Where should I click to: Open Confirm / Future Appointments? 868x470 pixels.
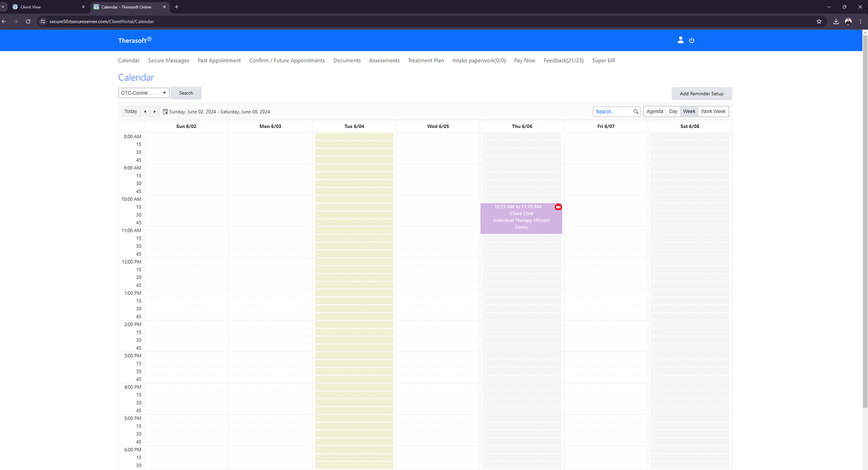click(287, 60)
